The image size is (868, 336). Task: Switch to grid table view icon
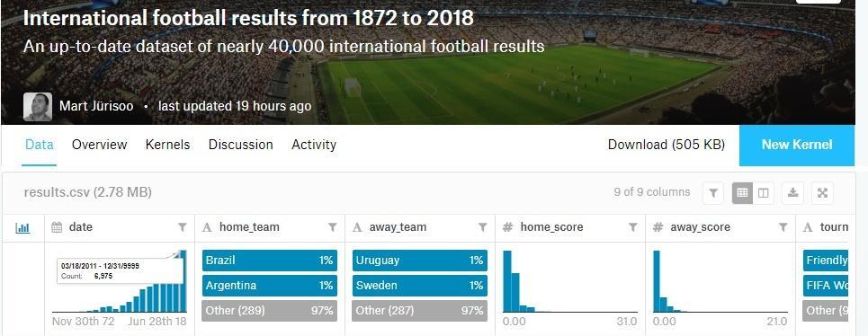742,193
